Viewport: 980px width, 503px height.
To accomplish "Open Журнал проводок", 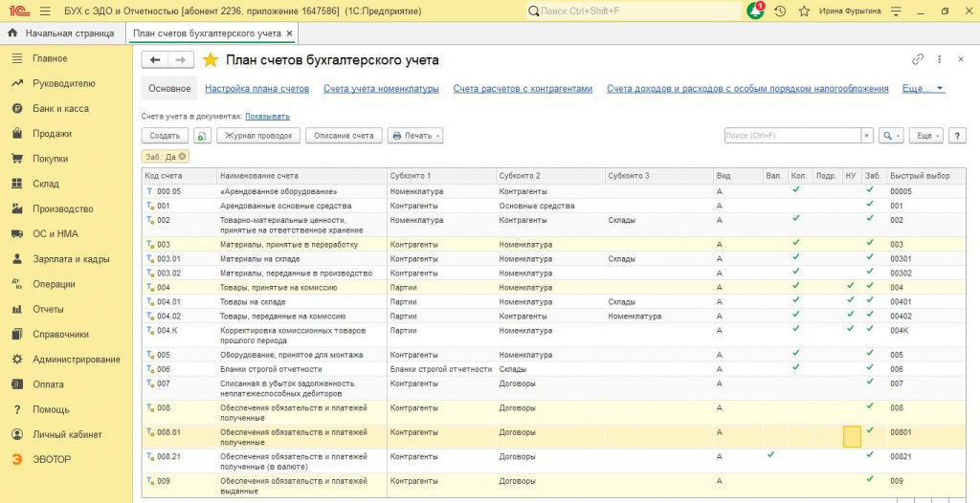I will pos(258,136).
